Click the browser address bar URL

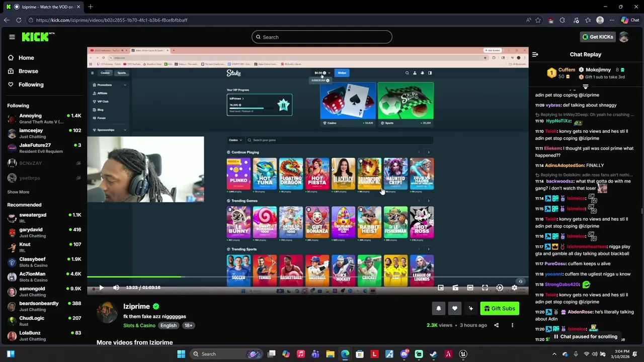pos(112,20)
